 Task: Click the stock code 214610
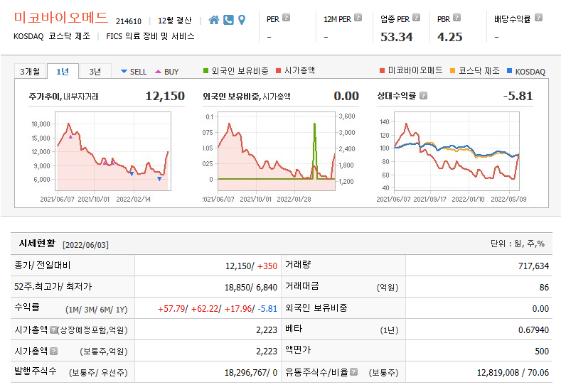(129, 21)
